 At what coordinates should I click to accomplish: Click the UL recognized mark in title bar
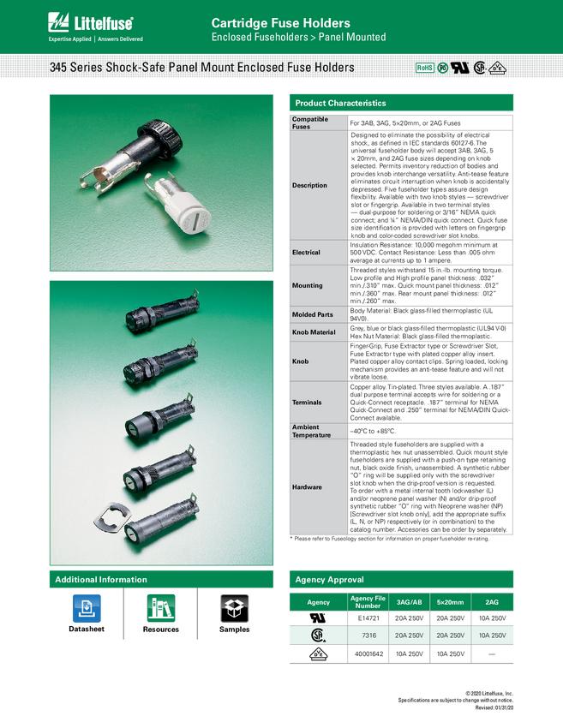point(460,68)
